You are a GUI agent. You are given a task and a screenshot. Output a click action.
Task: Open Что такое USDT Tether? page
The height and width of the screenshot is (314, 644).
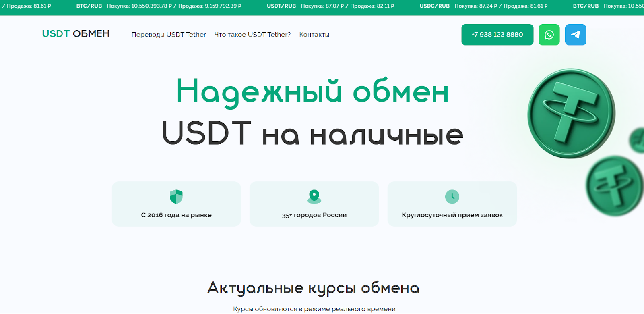click(x=252, y=35)
